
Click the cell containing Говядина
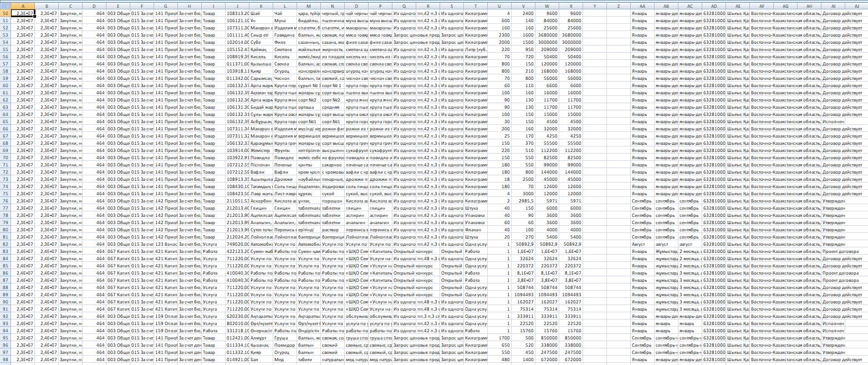pos(285,34)
